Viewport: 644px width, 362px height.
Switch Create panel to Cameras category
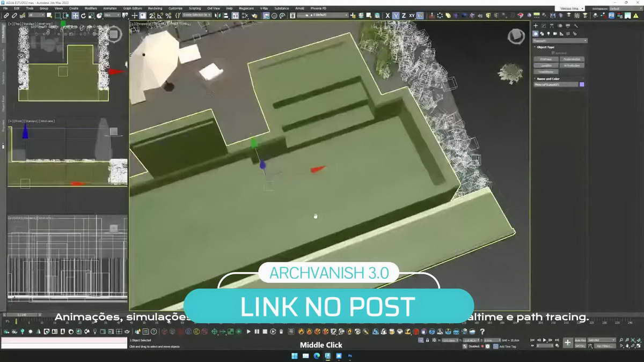point(555,33)
